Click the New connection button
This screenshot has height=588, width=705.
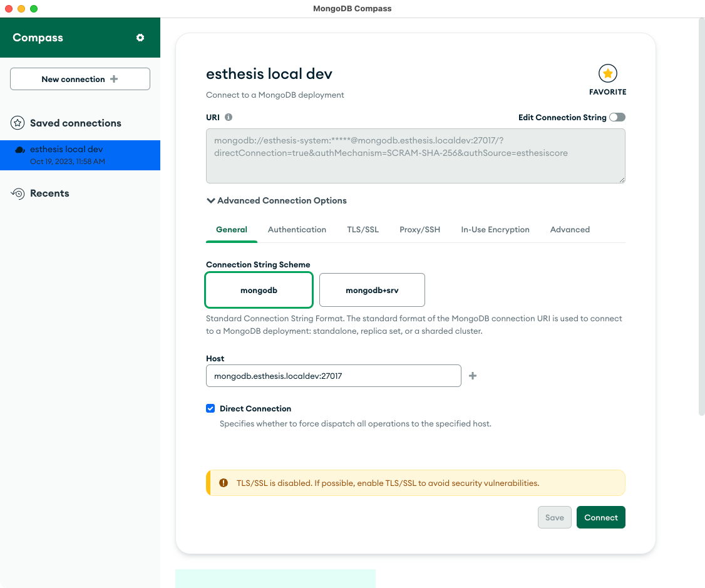(x=80, y=79)
